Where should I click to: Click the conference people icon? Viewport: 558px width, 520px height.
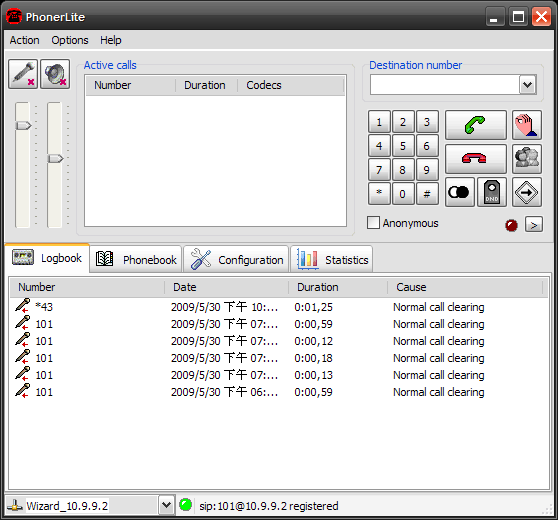coord(527,158)
